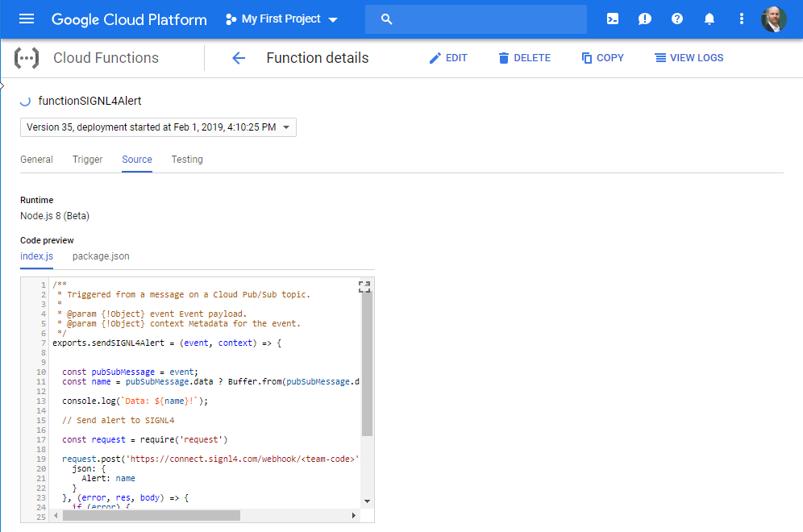The width and height of the screenshot is (803, 532).
Task: Click the Code preview heading
Action: (47, 241)
